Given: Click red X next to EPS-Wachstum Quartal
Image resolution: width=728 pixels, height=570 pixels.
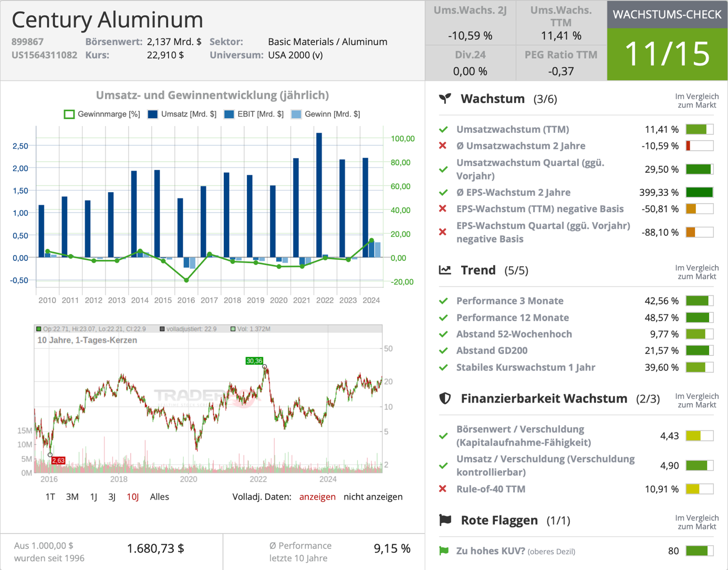Looking at the screenshot, I should click(x=443, y=232).
